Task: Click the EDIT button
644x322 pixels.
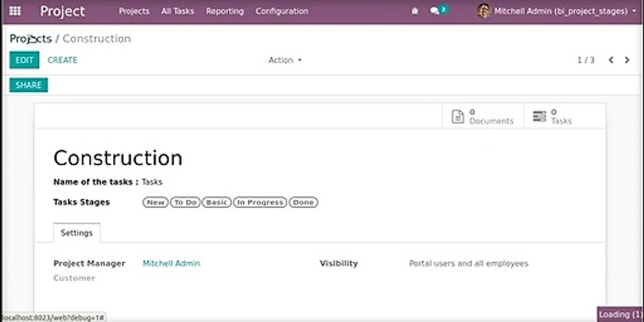Action: tap(25, 60)
